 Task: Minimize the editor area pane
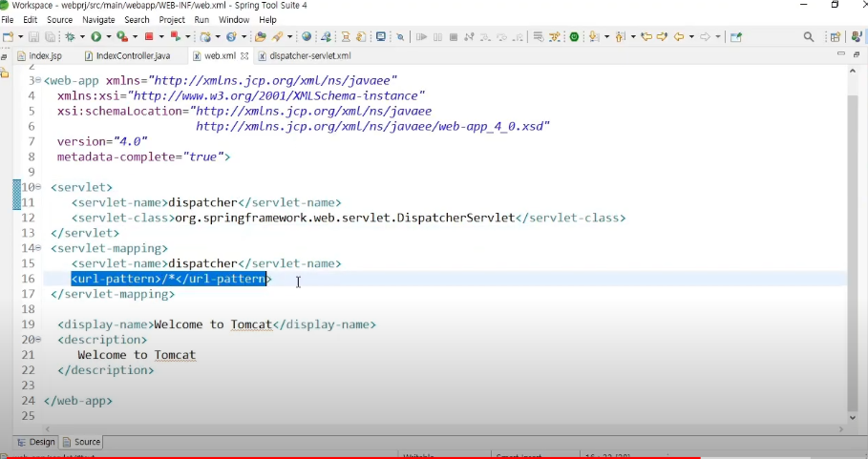841,54
